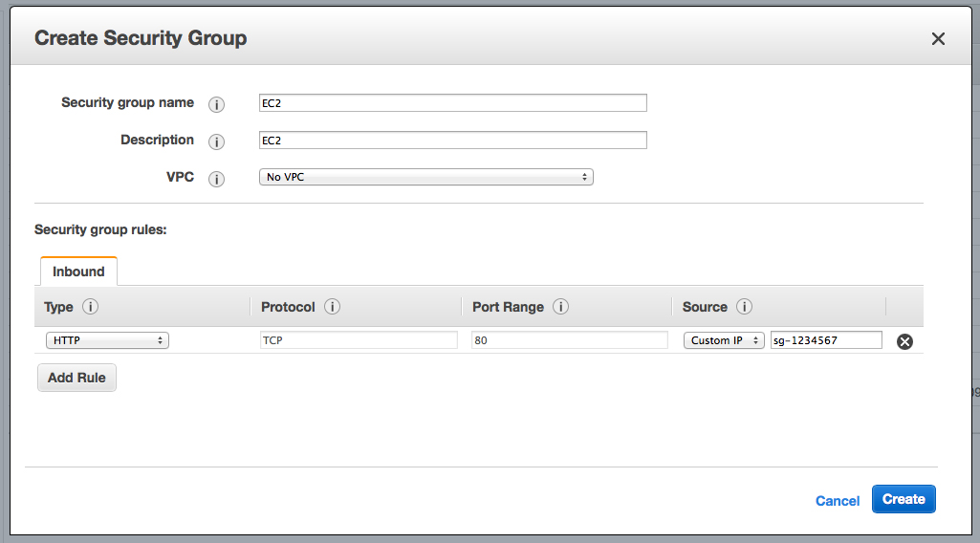Click info icon beside Source header
The width and height of the screenshot is (980, 543).
744,308
